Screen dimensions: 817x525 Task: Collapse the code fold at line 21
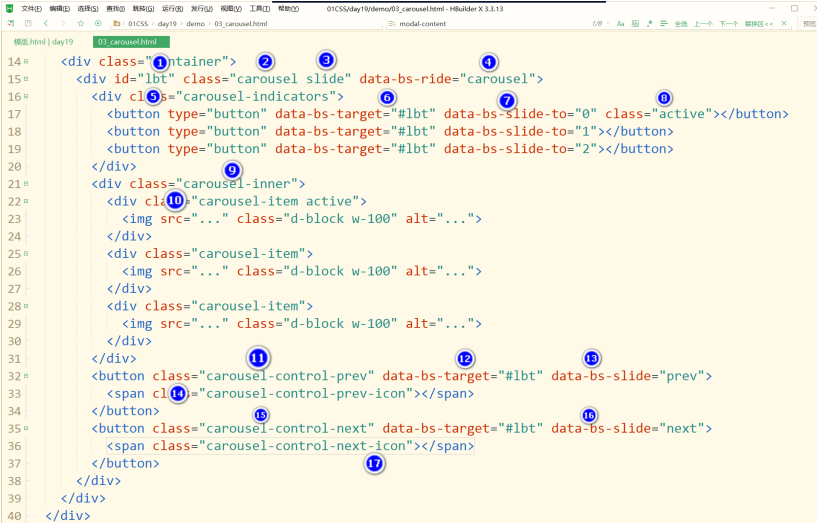point(26,184)
